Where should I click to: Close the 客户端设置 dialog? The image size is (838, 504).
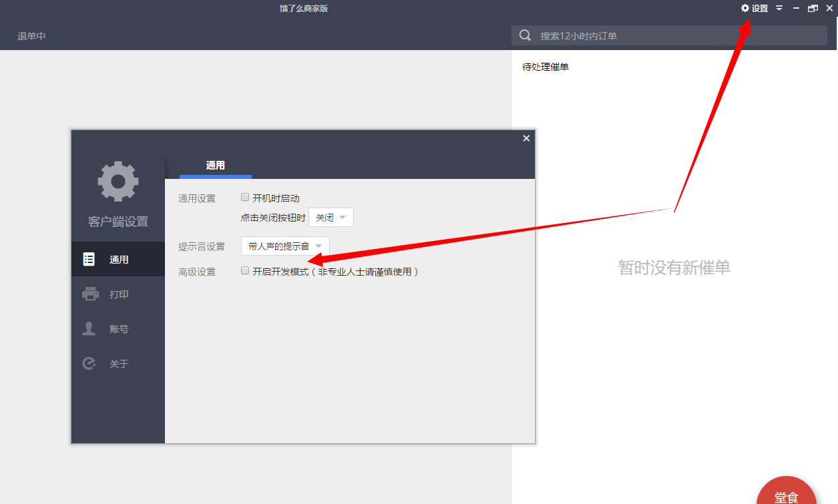pyautogui.click(x=526, y=138)
